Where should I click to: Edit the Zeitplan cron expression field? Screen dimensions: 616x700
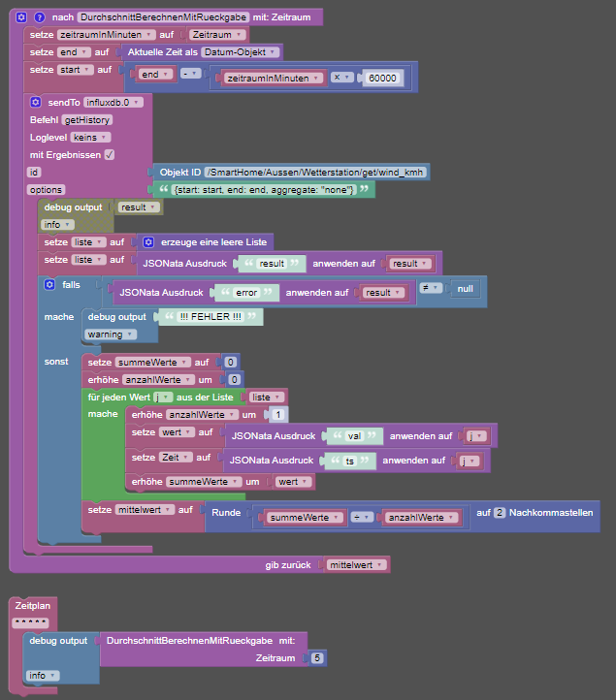(x=30, y=622)
